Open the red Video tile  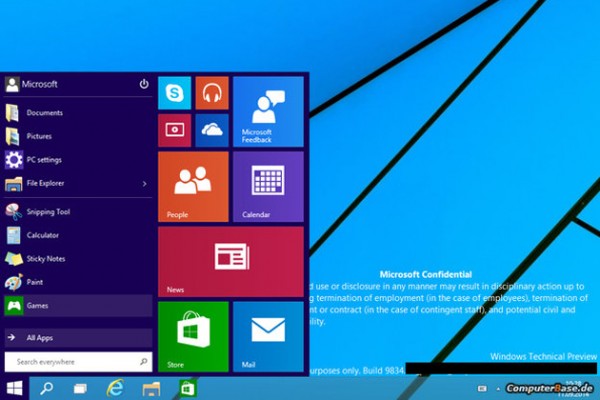pos(174,130)
